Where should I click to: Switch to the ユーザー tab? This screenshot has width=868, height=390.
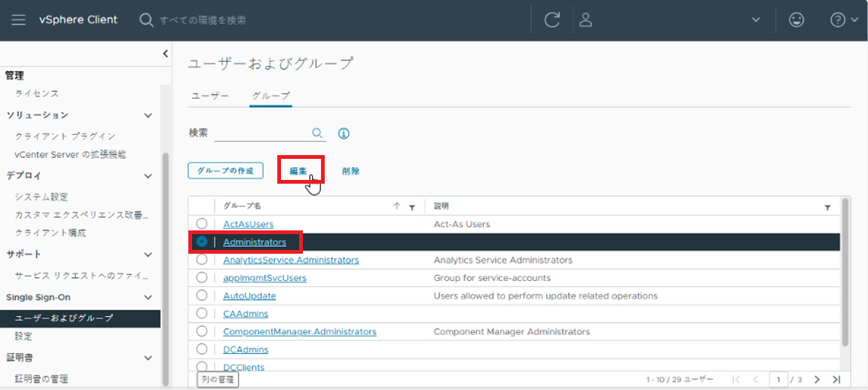[x=209, y=96]
